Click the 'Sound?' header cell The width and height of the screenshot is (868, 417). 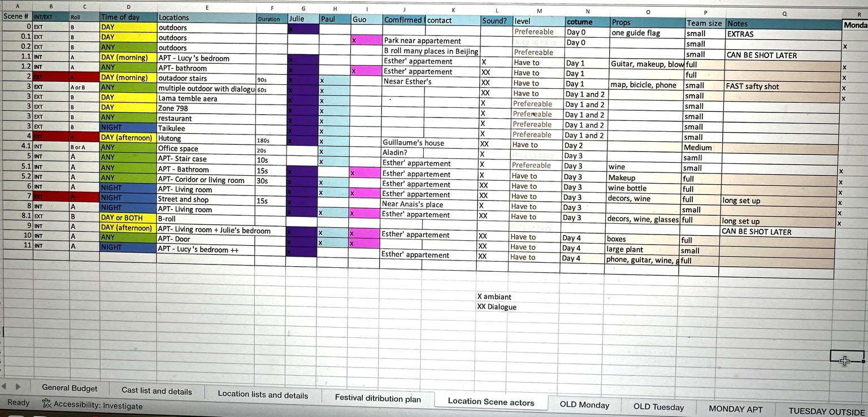tap(497, 21)
